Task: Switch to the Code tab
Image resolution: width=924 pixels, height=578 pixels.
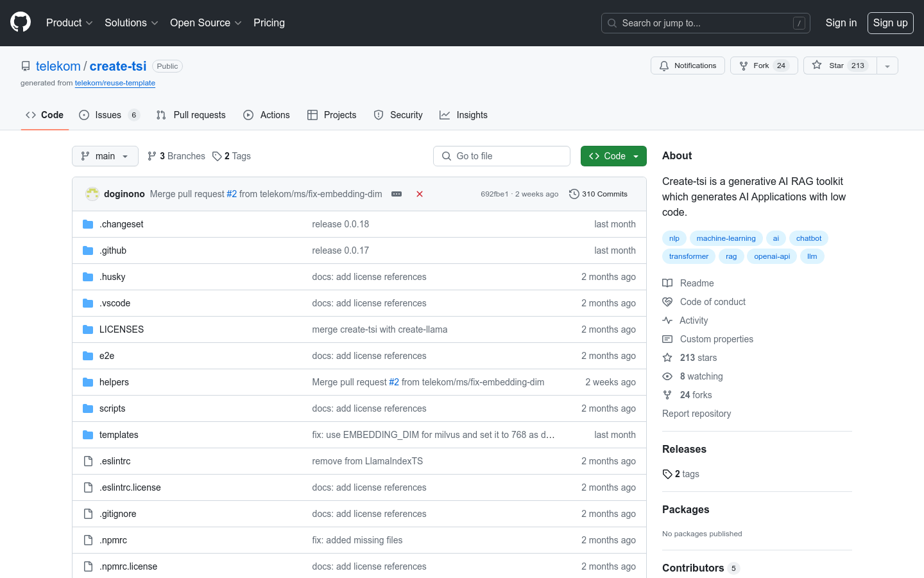Action: pyautogui.click(x=44, y=115)
